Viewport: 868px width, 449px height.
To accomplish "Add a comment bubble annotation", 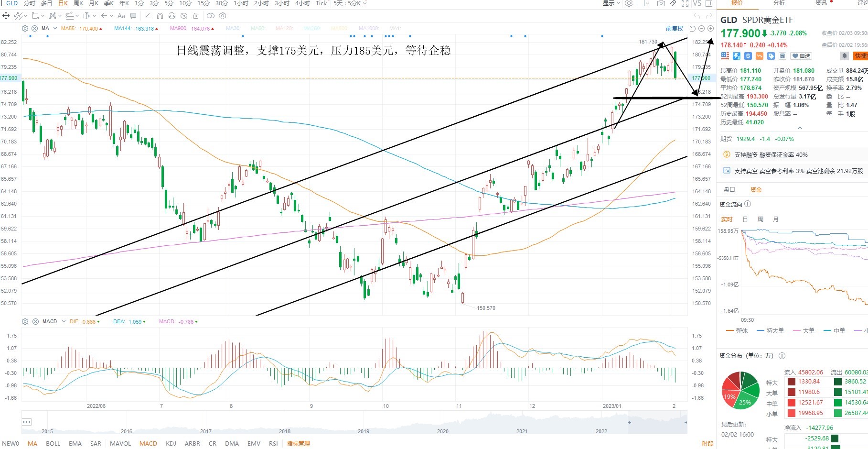I will tap(133, 16).
